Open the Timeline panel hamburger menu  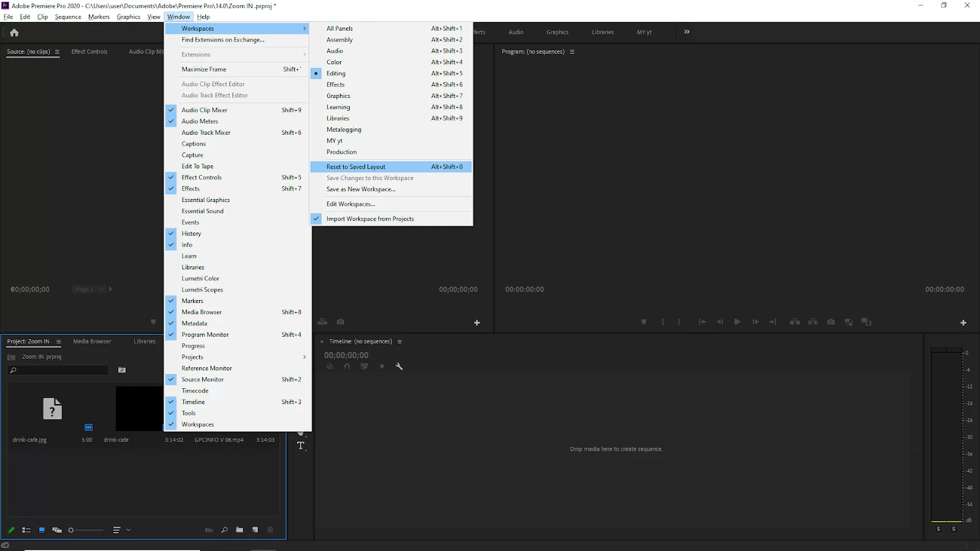pyautogui.click(x=399, y=342)
